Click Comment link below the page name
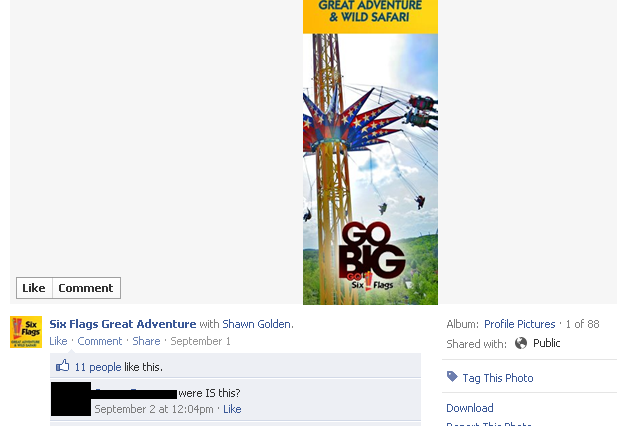 [100, 341]
